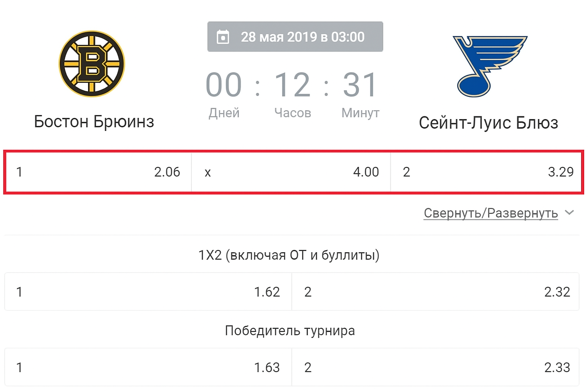Open the Сейнт-Луис Блюз team name
This screenshot has width=588, height=392.
[x=488, y=123]
